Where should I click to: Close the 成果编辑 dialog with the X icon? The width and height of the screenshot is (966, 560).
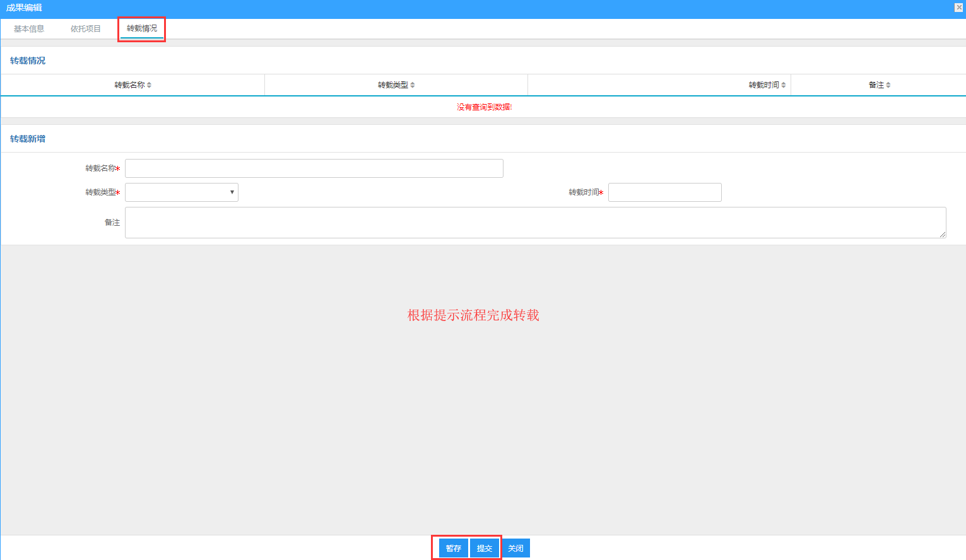[958, 8]
